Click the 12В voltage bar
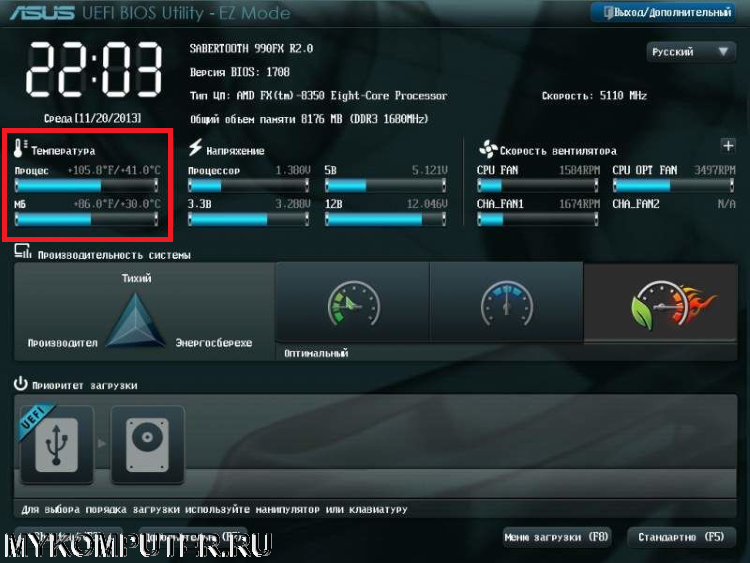Screen dimensions: 750x563 [386, 219]
